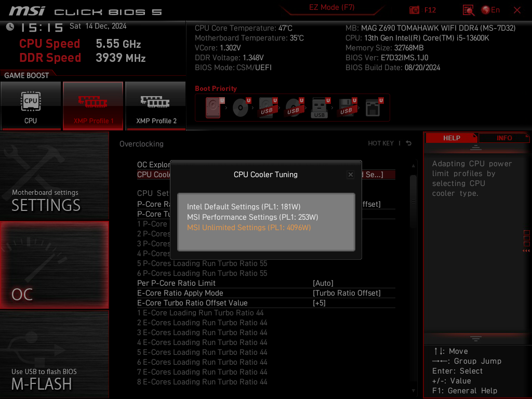Open the HOT KEY list
Screen dimensions: 532x399
[x=381, y=143]
